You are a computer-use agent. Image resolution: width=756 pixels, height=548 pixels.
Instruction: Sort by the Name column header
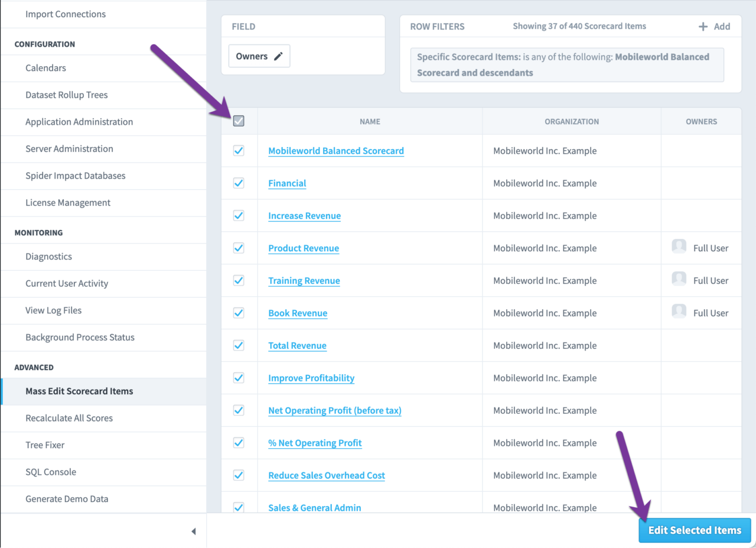(x=370, y=121)
